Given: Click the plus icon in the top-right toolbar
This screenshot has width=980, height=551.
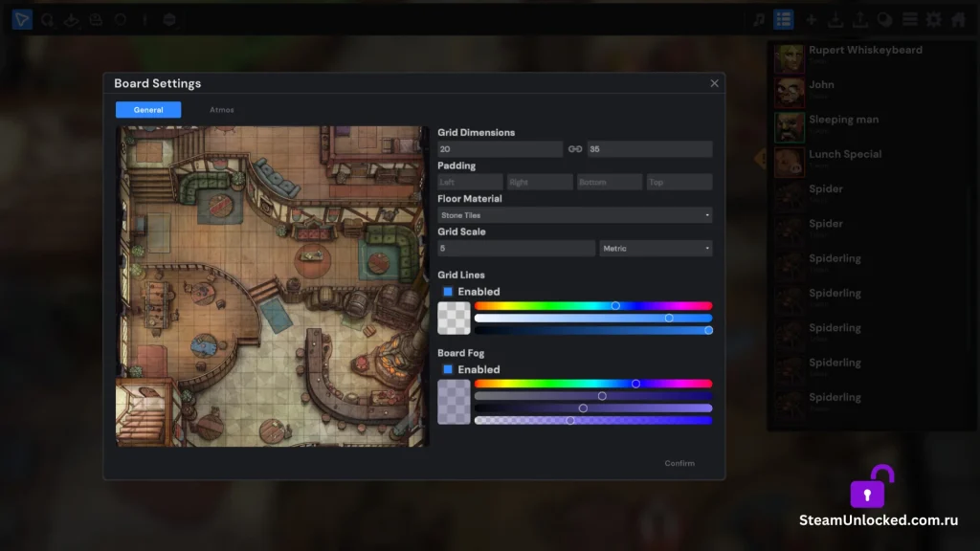Looking at the screenshot, I should coord(811,20).
